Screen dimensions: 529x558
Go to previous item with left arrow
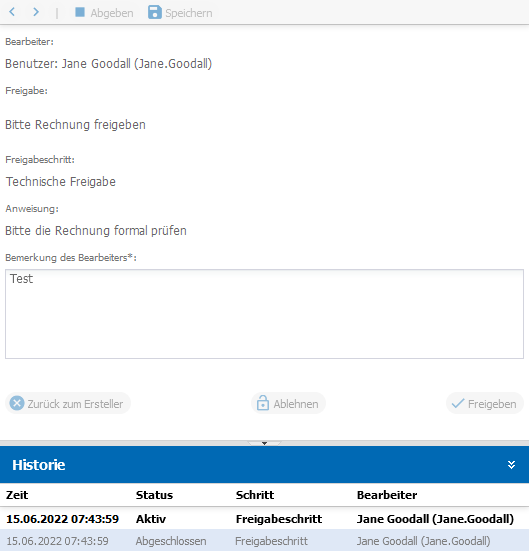point(12,12)
